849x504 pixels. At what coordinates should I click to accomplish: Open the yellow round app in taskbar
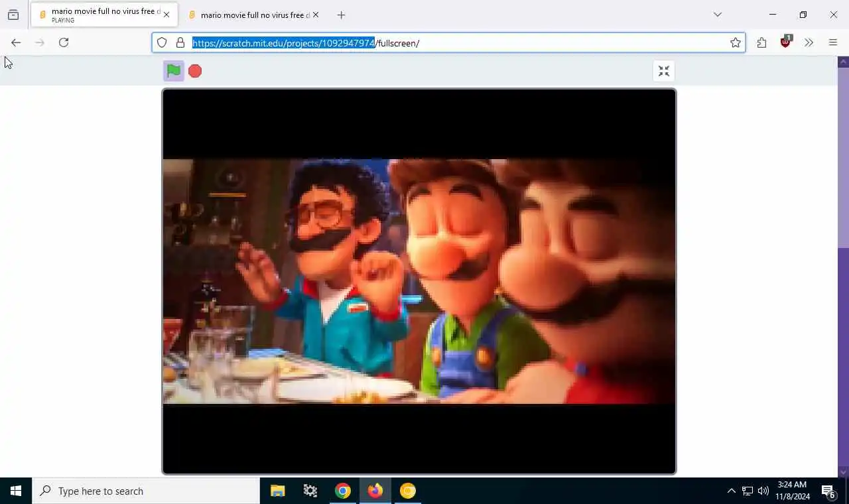tap(408, 491)
